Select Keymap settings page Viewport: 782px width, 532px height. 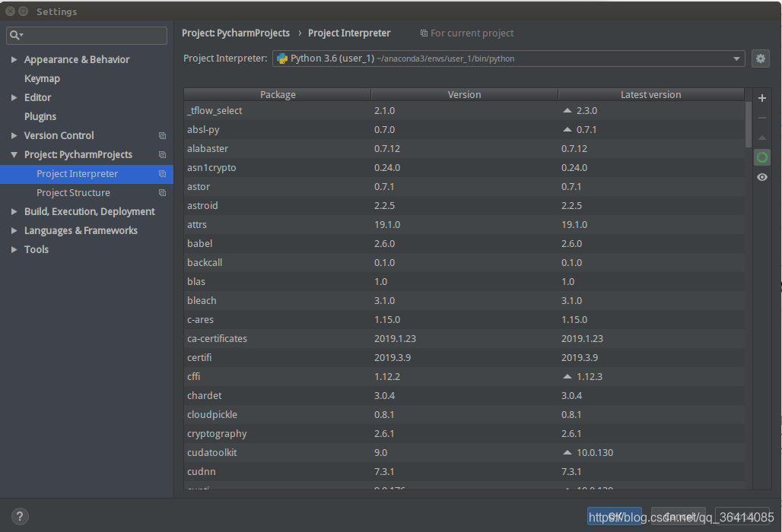click(x=42, y=79)
